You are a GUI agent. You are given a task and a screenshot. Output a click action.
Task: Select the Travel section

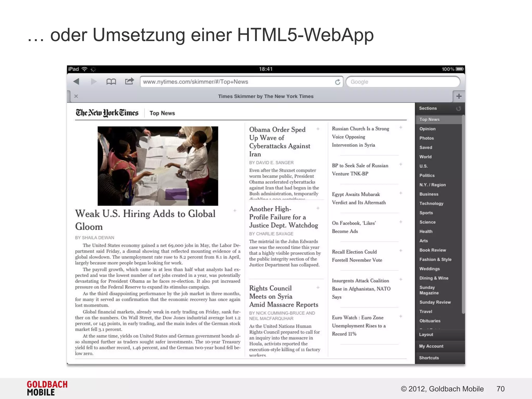click(425, 312)
